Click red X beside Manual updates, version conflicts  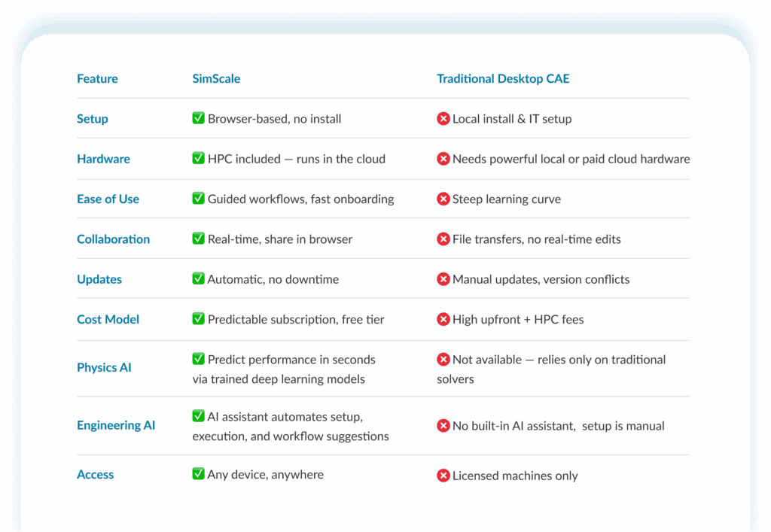click(443, 279)
